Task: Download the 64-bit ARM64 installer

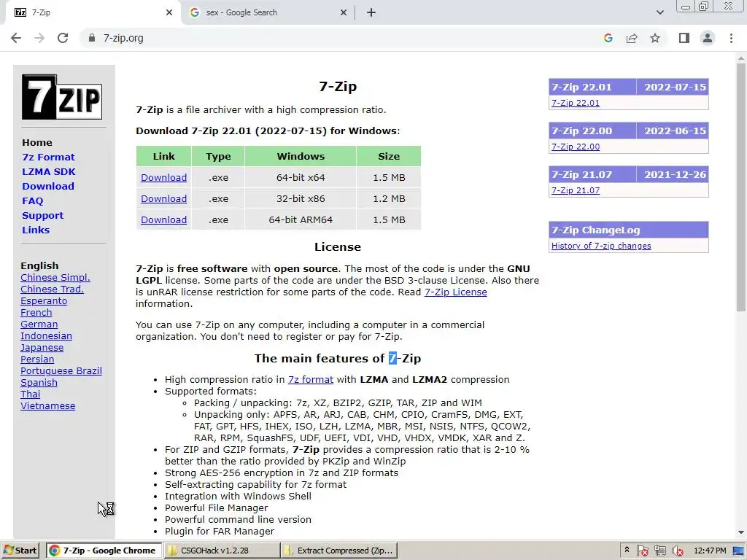Action: [x=163, y=220]
